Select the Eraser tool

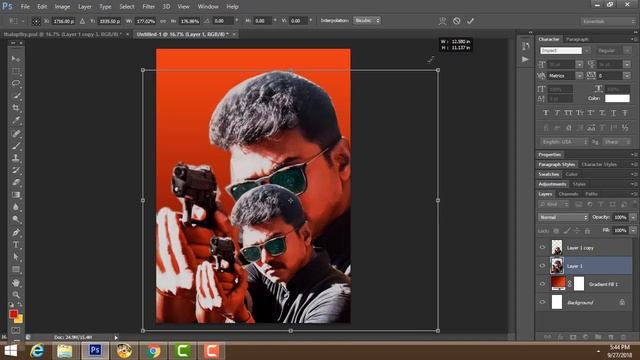pyautogui.click(x=16, y=182)
